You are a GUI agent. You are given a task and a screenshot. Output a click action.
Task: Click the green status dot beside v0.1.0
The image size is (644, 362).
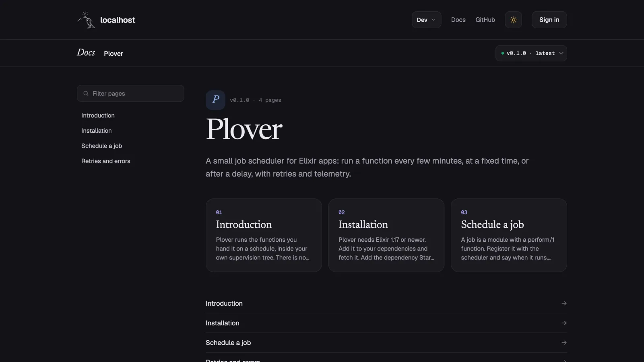click(502, 53)
